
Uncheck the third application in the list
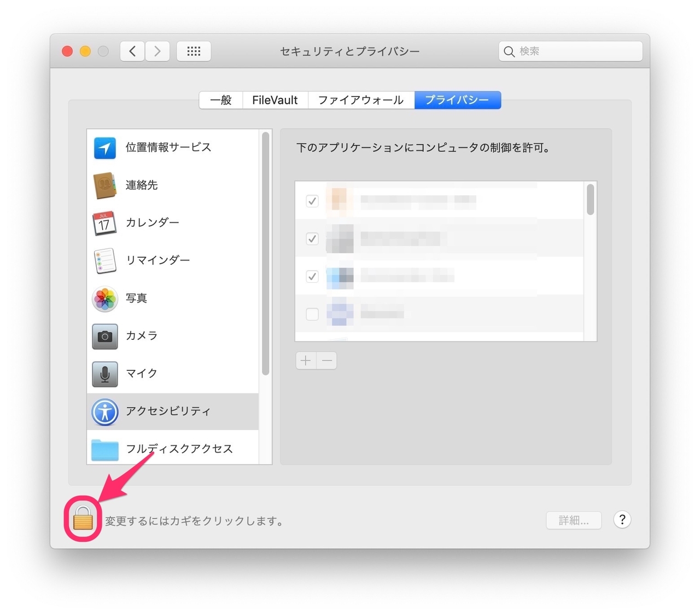[312, 277]
